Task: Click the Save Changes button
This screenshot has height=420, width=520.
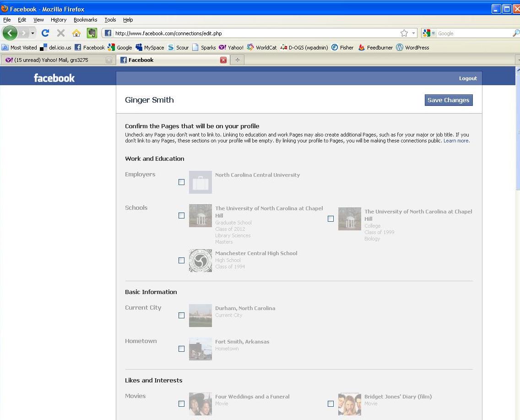Action: tap(448, 100)
